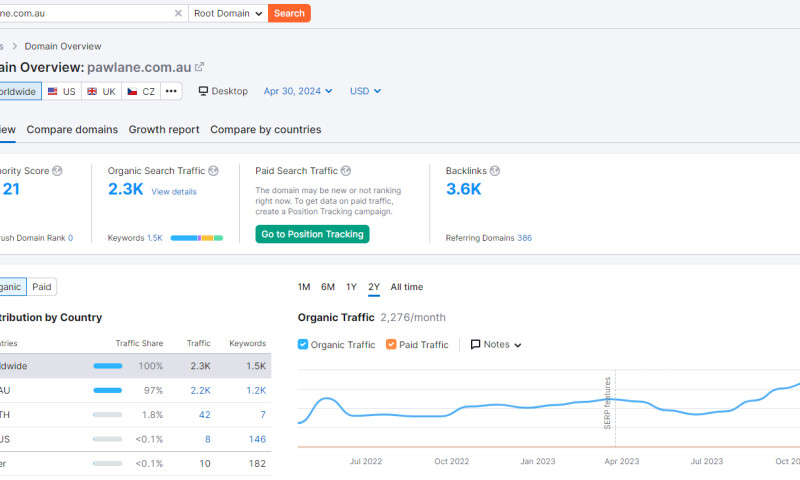Clear the domain search field with X icon
Screen dimensions: 800x480
[178, 14]
